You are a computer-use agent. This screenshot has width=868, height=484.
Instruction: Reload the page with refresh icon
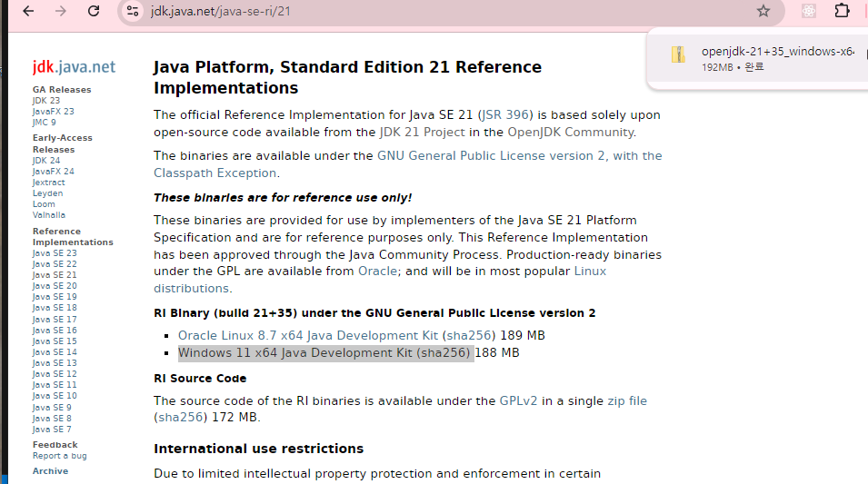click(x=94, y=11)
